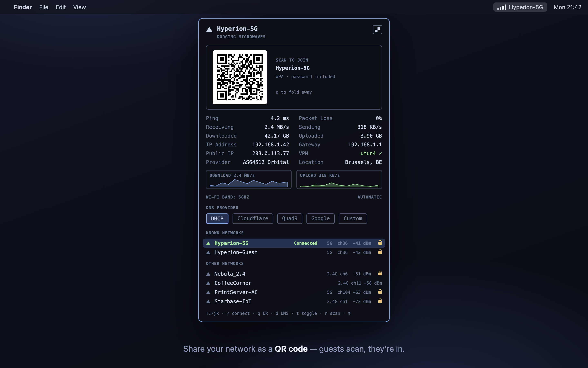Click the Wi-Fi triangle icon in panel header
This screenshot has height=368, width=588.
coord(209,30)
